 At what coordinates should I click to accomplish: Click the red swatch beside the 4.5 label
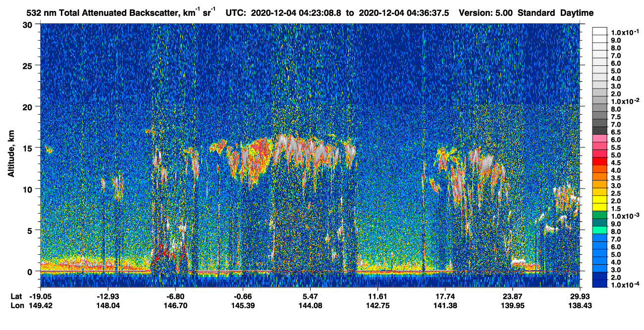pyautogui.click(x=600, y=161)
